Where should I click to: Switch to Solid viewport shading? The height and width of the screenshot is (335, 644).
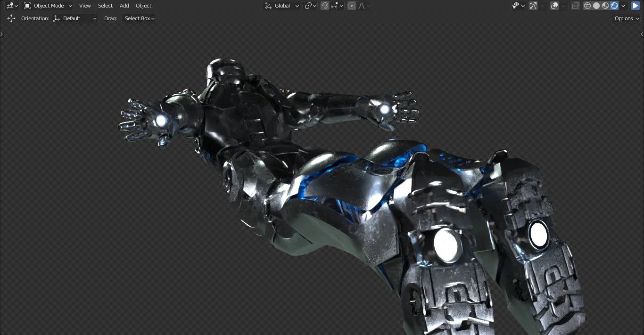[596, 6]
